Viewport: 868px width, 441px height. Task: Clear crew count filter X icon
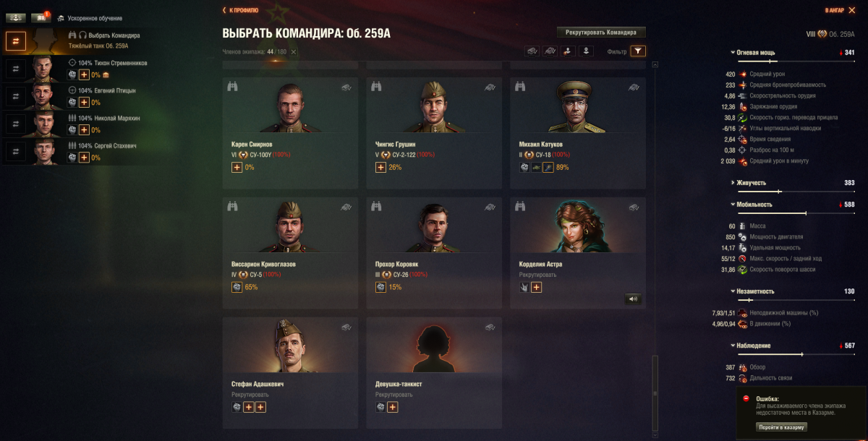[x=293, y=52]
